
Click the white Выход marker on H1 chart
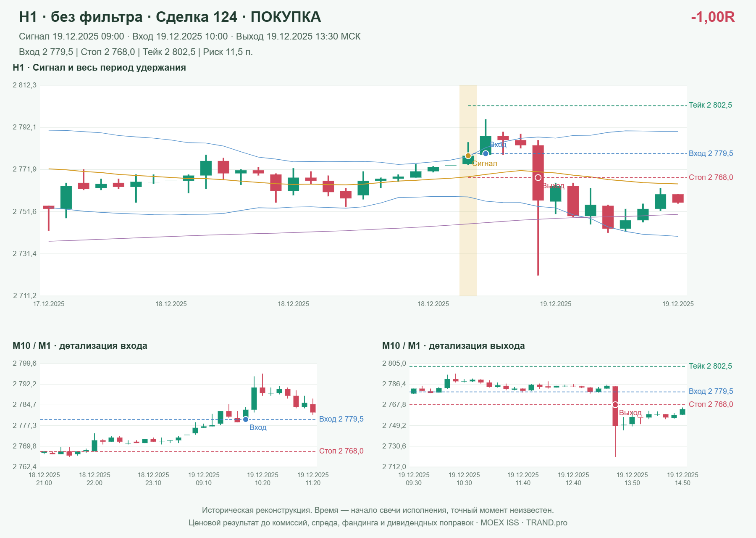click(x=538, y=178)
